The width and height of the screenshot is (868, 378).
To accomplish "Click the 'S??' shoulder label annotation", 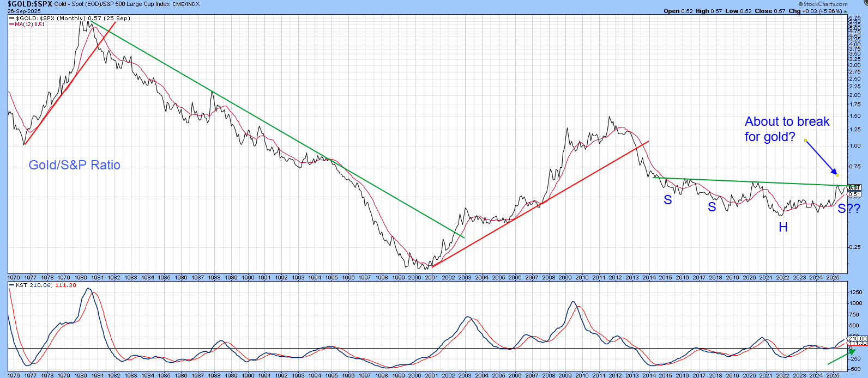I will [848, 208].
